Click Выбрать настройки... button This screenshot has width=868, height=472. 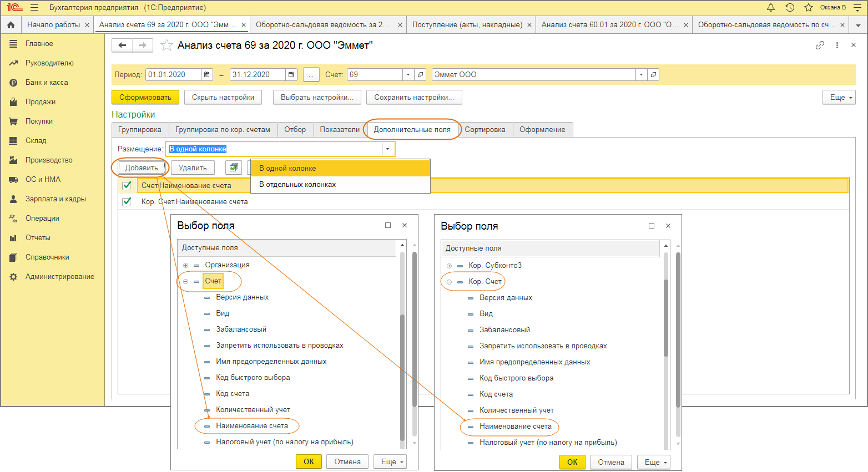(317, 98)
